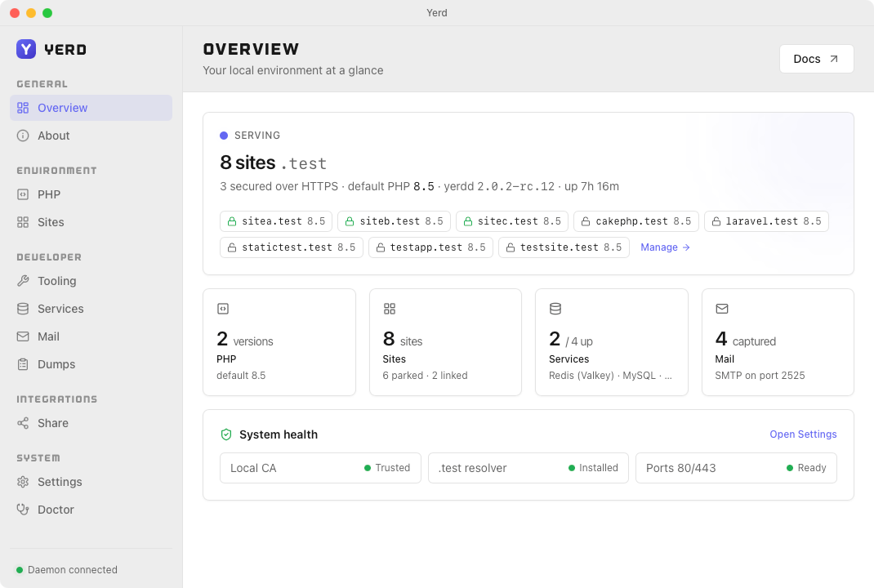Open the Sites section in the sidebar
Screen dimensions: 874x588
tap(91, 222)
